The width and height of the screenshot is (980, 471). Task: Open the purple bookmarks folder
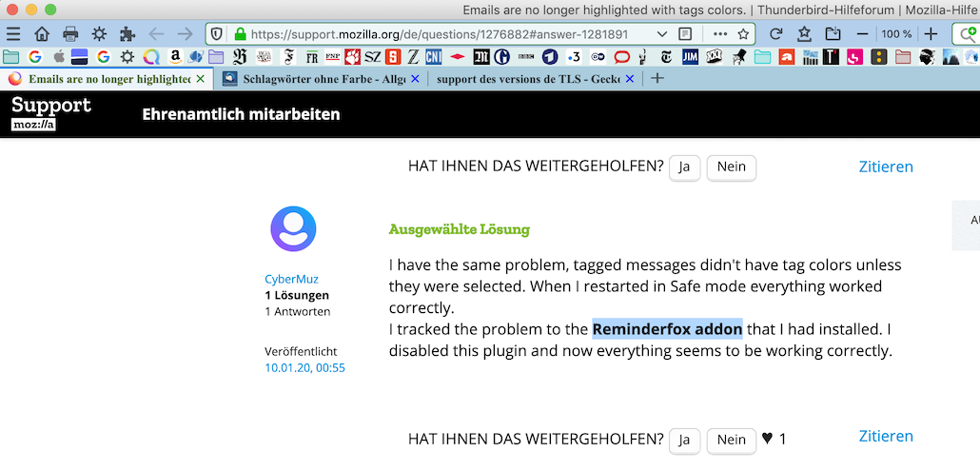click(x=216, y=57)
